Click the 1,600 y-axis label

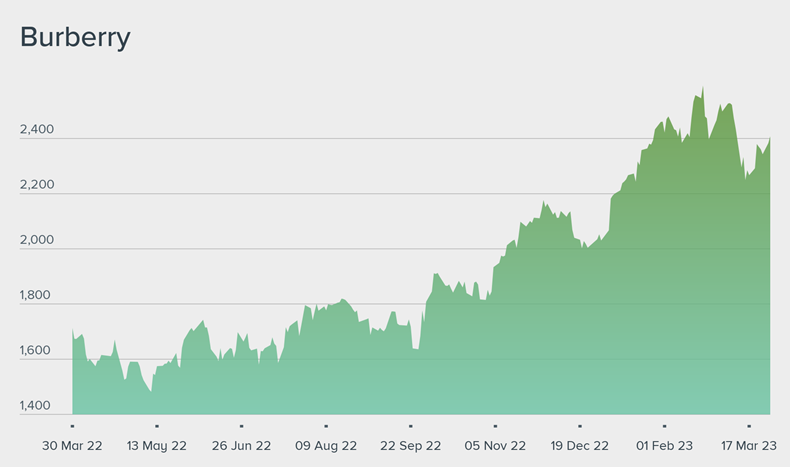[35, 350]
